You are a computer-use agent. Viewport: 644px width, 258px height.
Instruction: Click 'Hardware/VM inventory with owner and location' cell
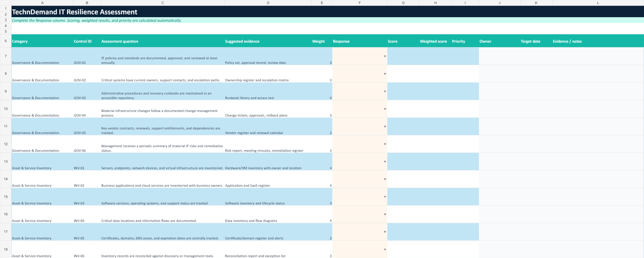pos(268,162)
